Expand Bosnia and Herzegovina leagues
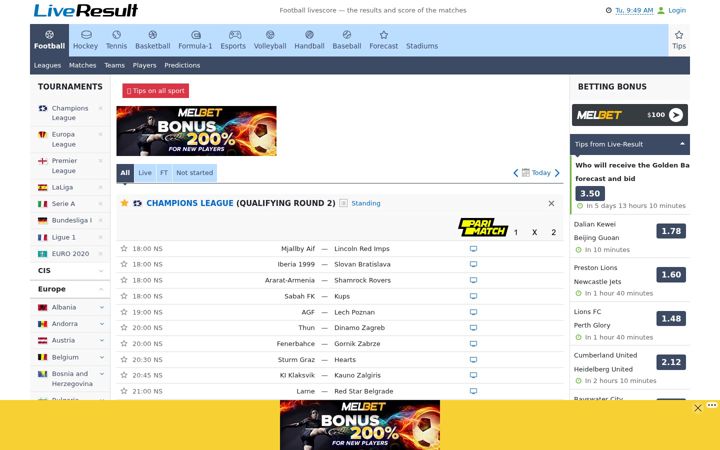The image size is (720, 450). 102,374
